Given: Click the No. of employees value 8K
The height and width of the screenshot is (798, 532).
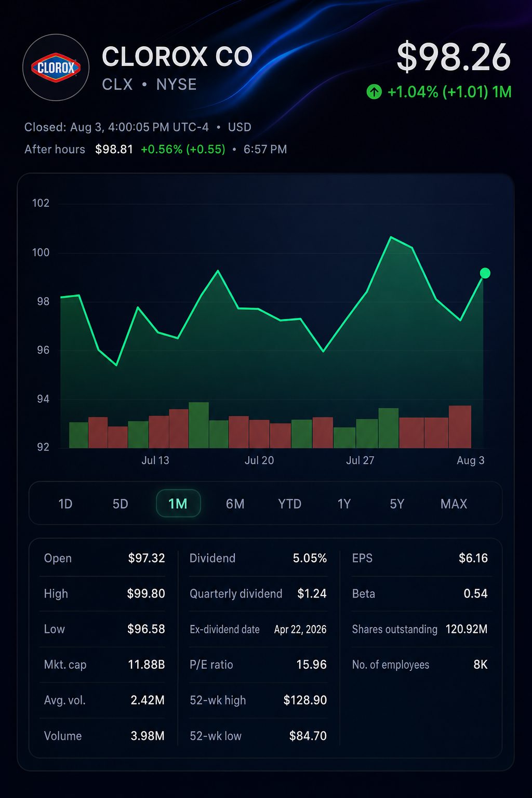Looking at the screenshot, I should (481, 664).
